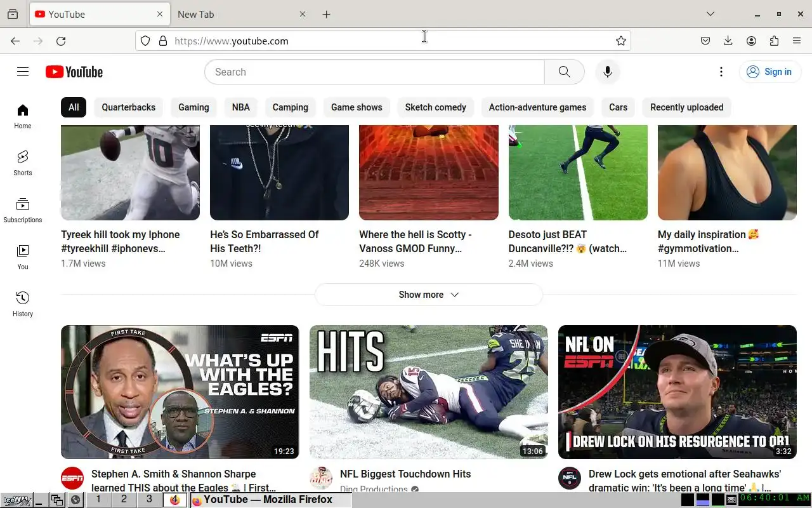Click the YouTube logo
Screen dimensions: 812x508
click(74, 72)
